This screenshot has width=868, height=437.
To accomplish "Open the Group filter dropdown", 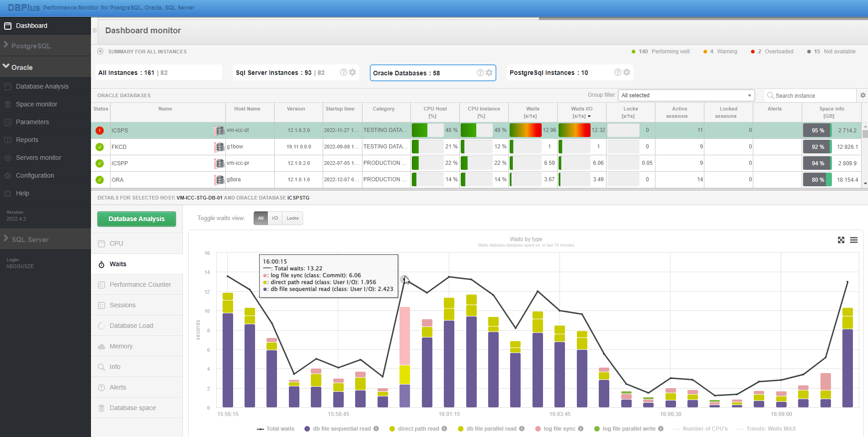I will (x=686, y=95).
